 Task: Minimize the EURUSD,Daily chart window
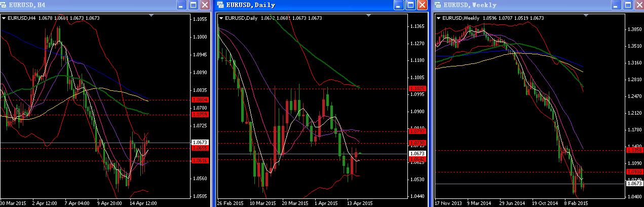pyautogui.click(x=399, y=5)
